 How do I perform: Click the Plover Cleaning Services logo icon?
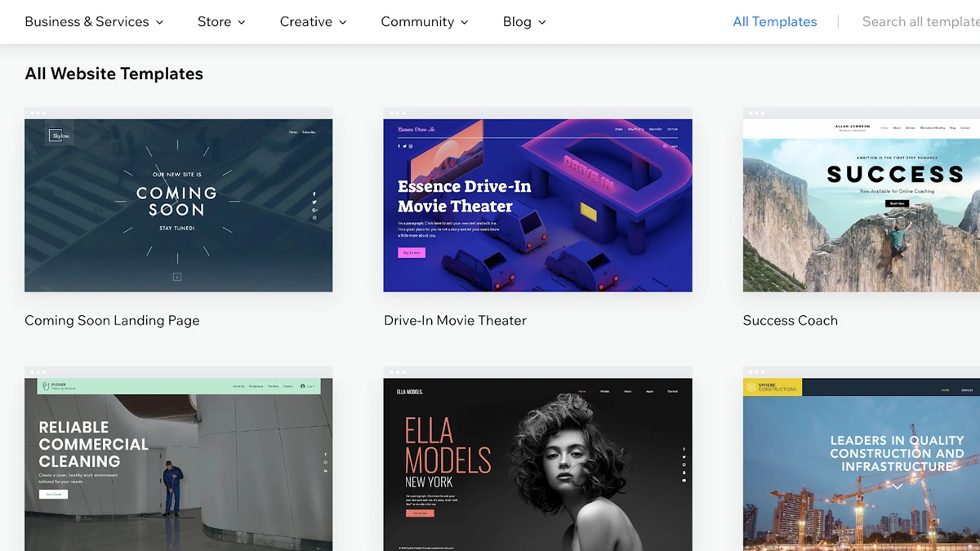tap(47, 386)
